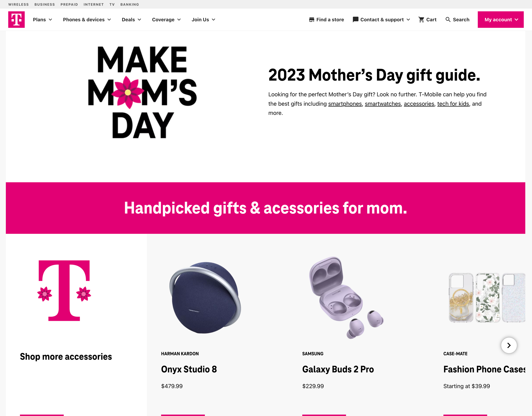Click the large T logo with flowers
532x416 pixels.
click(64, 290)
